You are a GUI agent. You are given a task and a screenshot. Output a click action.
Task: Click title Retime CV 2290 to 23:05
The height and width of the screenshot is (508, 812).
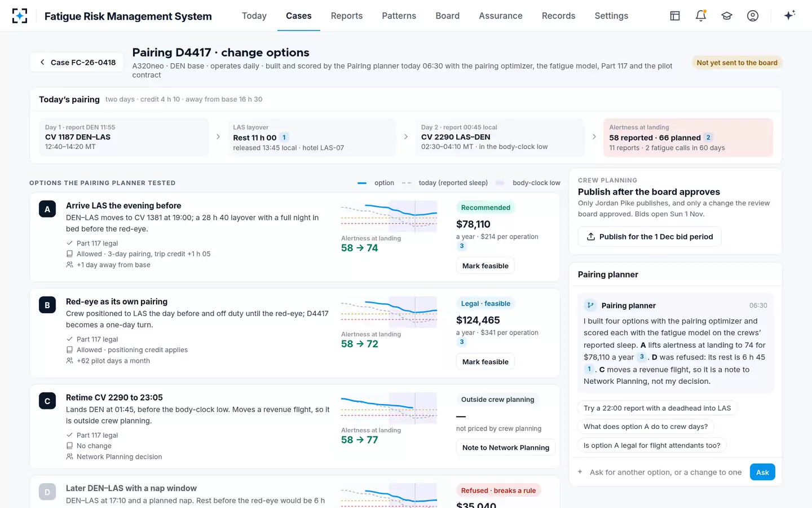coord(114,397)
